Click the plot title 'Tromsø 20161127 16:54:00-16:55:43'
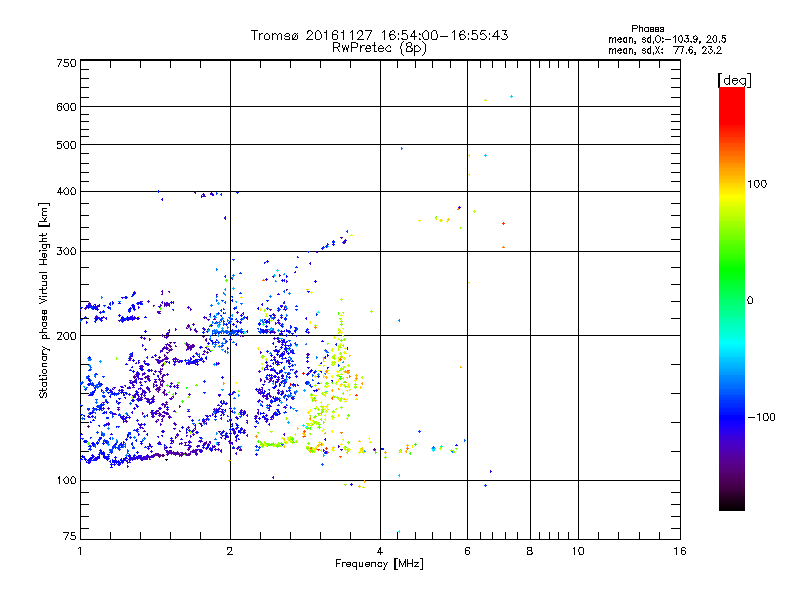 click(379, 35)
